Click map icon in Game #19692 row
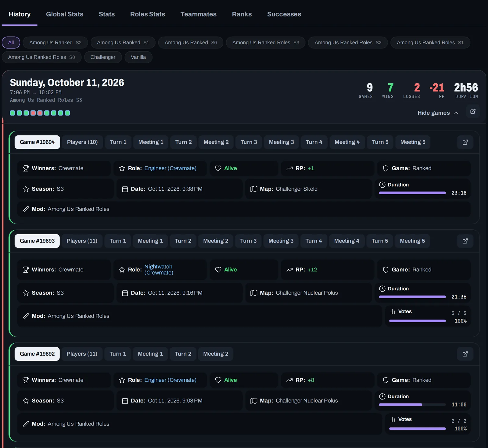This screenshot has height=448, width=488. click(x=254, y=401)
